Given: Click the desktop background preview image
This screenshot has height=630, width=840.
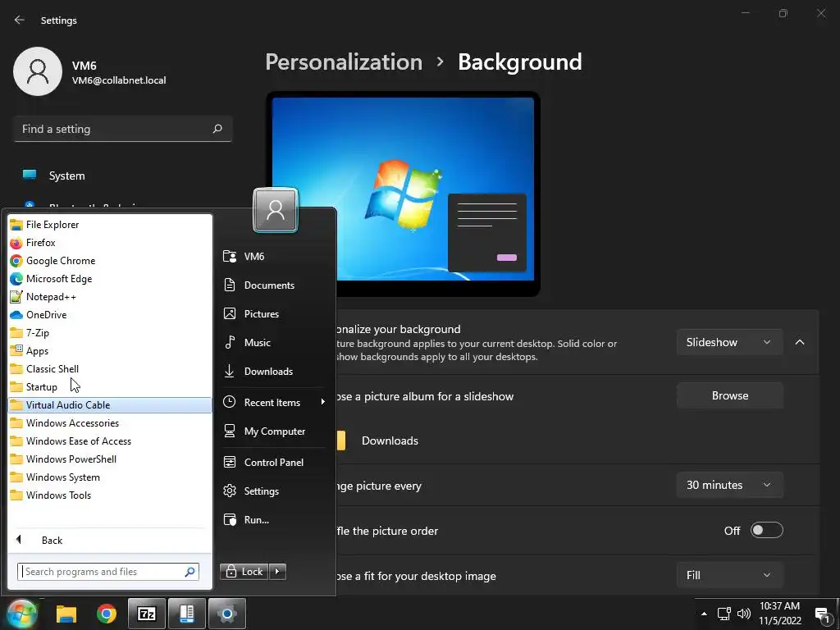Looking at the screenshot, I should tap(403, 189).
